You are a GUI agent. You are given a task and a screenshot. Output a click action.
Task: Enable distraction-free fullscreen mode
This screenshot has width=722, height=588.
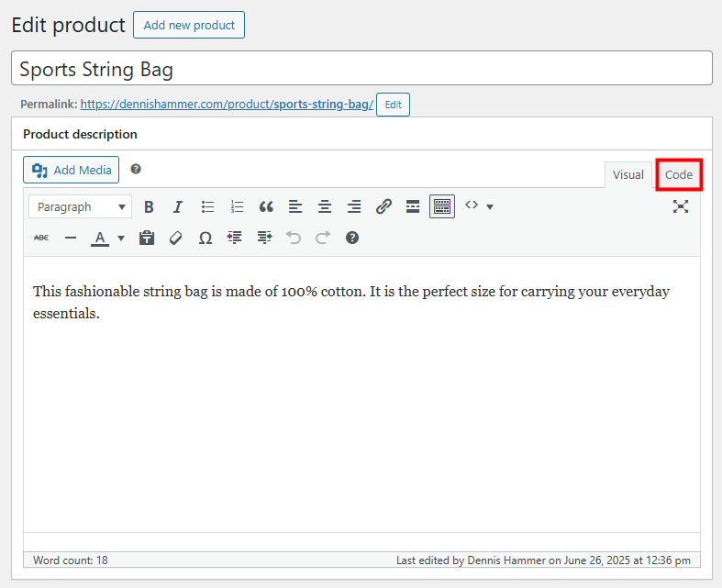point(681,206)
